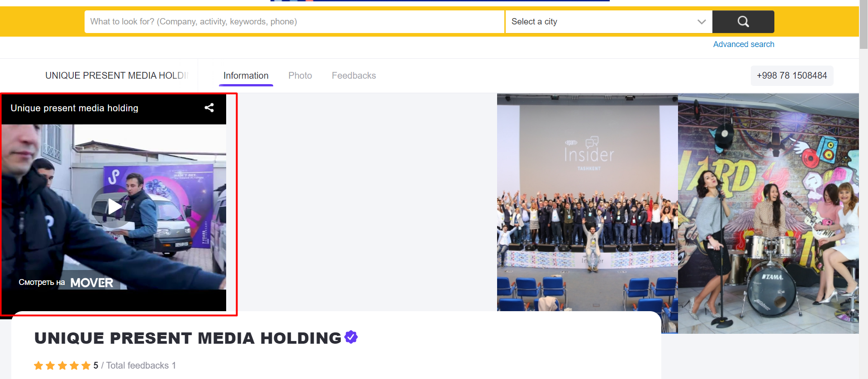This screenshot has height=379, width=868.
Task: Open the Select a city dropdown
Action: 609,22
